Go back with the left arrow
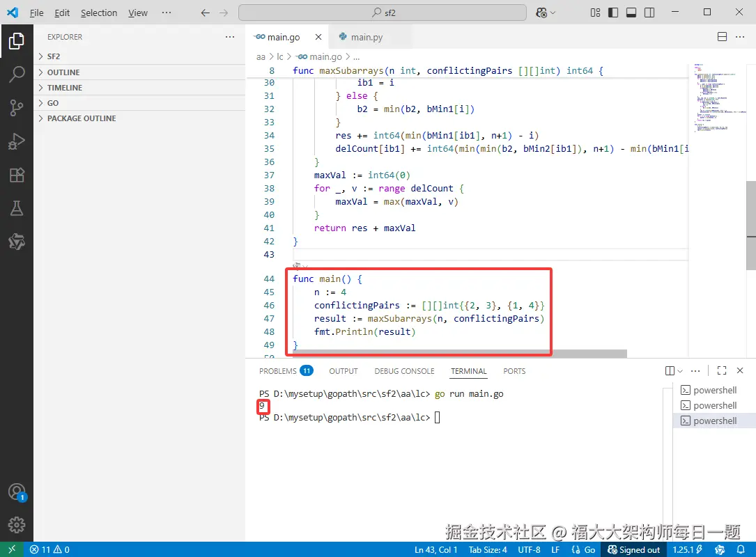 206,13
